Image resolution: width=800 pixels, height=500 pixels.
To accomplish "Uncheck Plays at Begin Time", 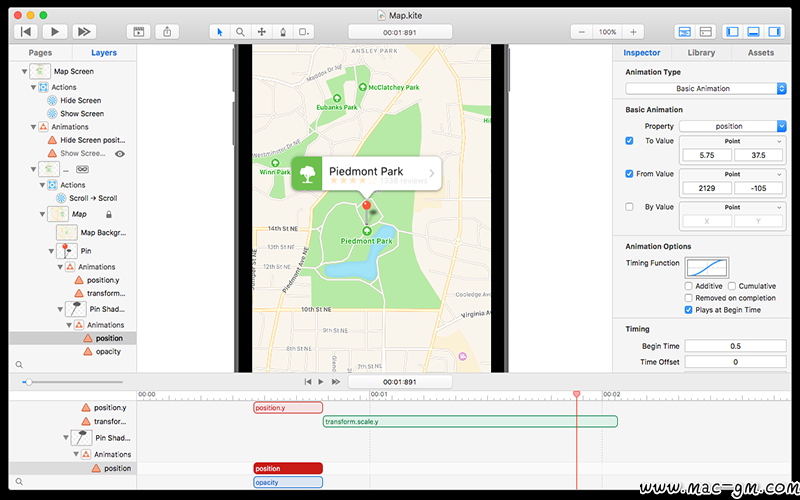I will (x=688, y=310).
